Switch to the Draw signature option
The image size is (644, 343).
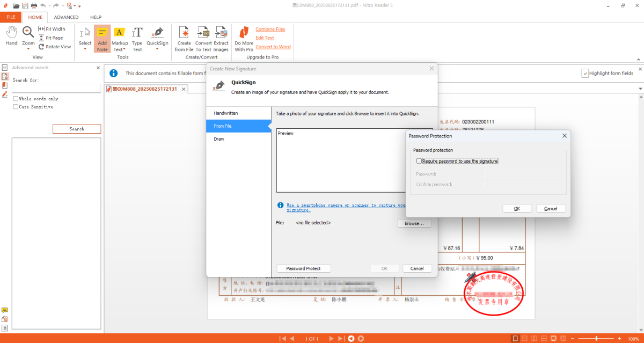tap(219, 139)
